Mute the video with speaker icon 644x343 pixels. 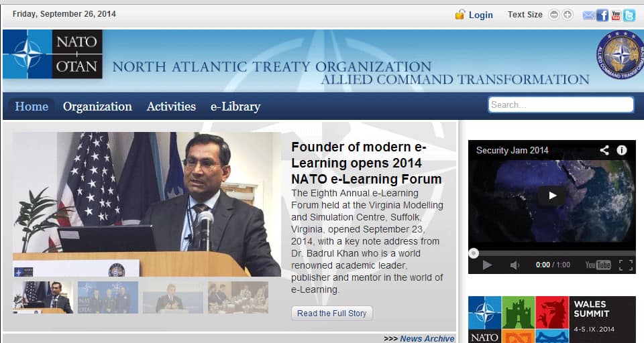(x=515, y=265)
